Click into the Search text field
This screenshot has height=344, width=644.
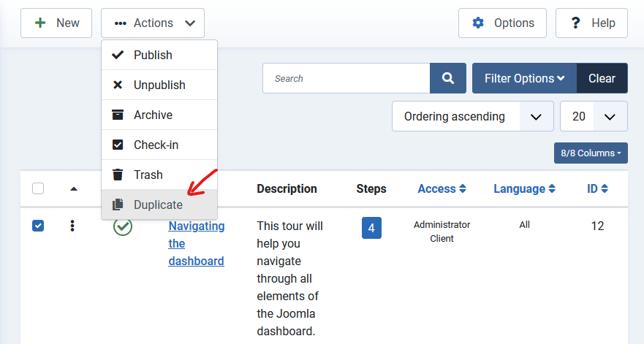pyautogui.click(x=346, y=78)
